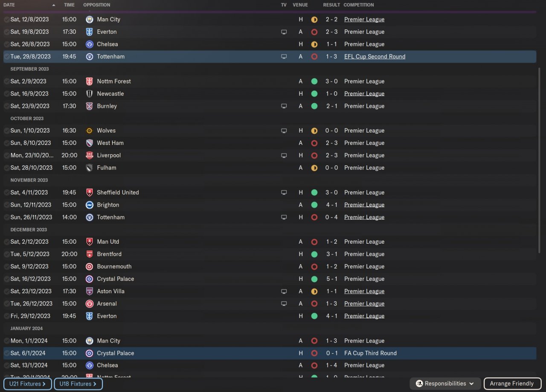Click the TV broadcast icon on the Everton away row
Image resolution: width=546 pixels, height=392 pixels.
[284, 32]
